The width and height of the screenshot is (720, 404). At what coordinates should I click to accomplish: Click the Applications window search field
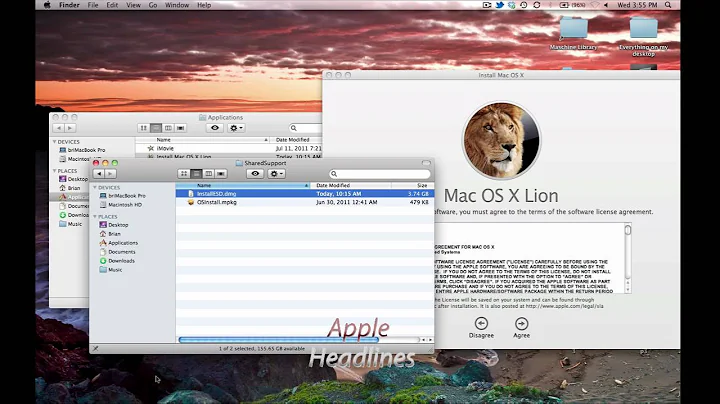pyautogui.click(x=305, y=128)
